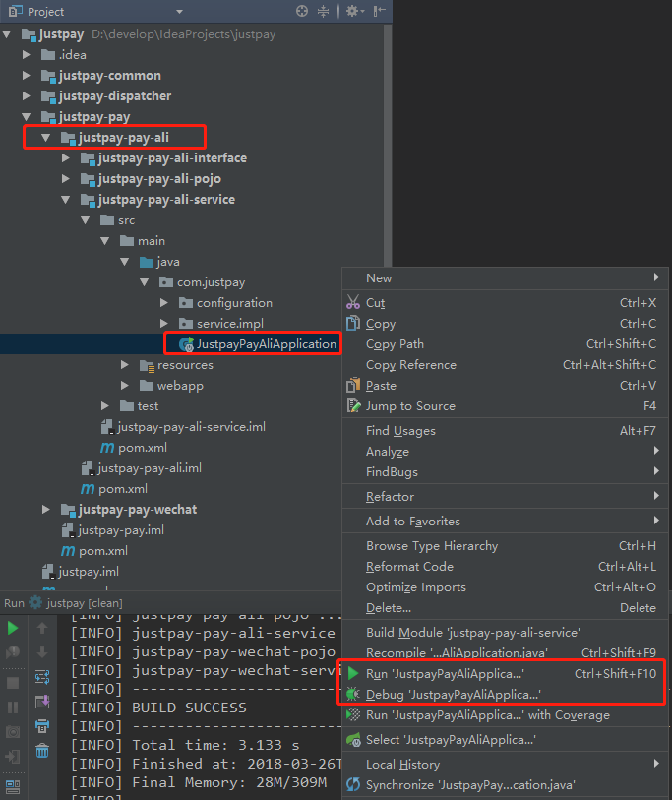Choose Delete... in context menu
The width and height of the screenshot is (672, 800).
[505, 608]
